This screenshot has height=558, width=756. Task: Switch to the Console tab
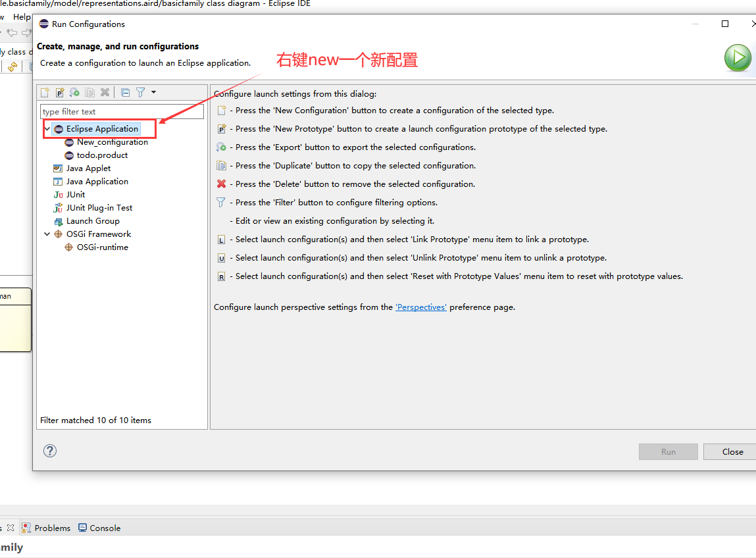pyautogui.click(x=99, y=528)
